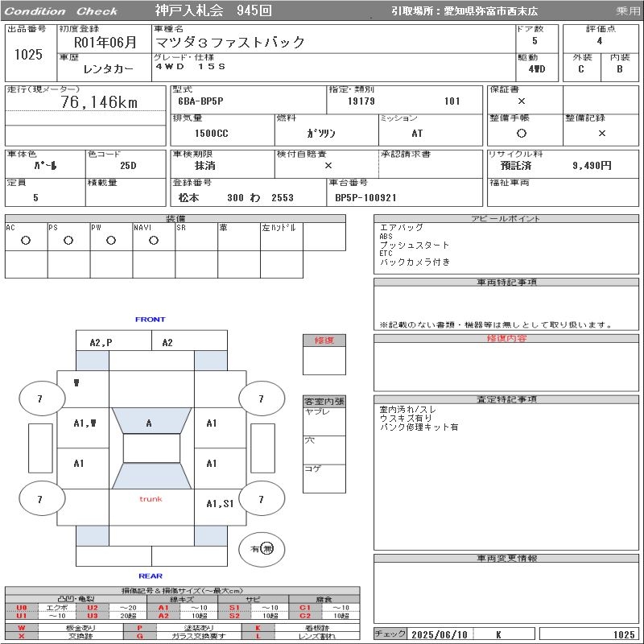Click the NAVI equipped circle mark
This screenshot has height=644, width=644.
coord(154,240)
